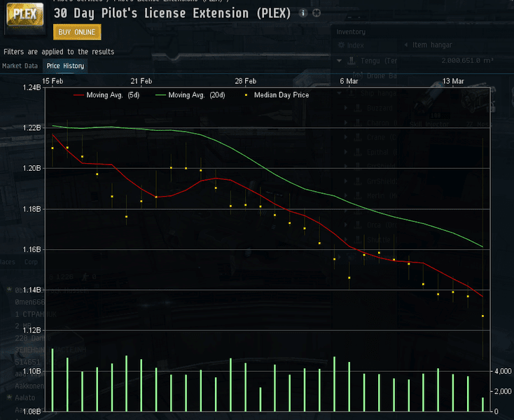Click the Median Day Price legend entry

(277, 95)
